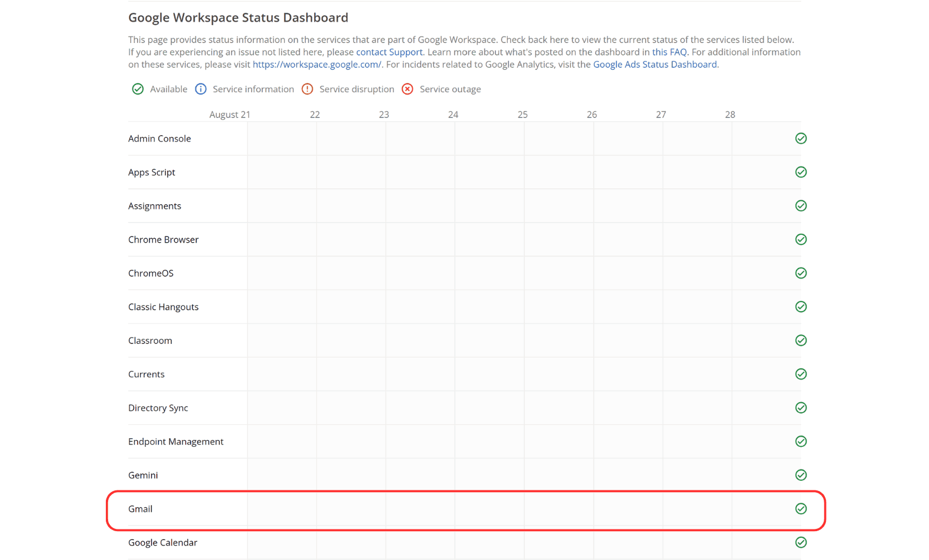The image size is (929, 560).
Task: Click the Service information legend icon
Action: (x=200, y=89)
